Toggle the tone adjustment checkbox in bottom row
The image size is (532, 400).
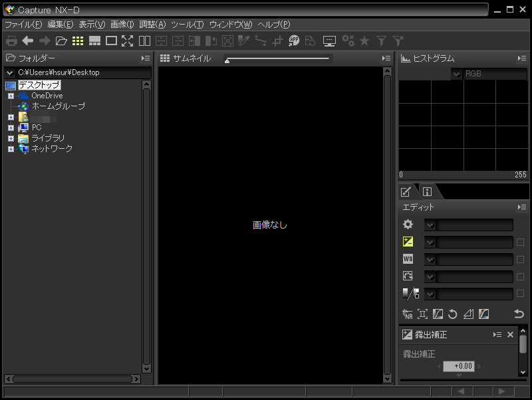pyautogui.click(x=520, y=293)
